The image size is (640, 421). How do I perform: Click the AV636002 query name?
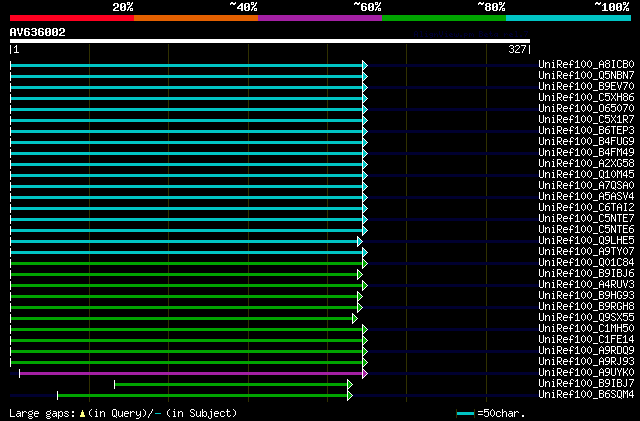pos(38,32)
